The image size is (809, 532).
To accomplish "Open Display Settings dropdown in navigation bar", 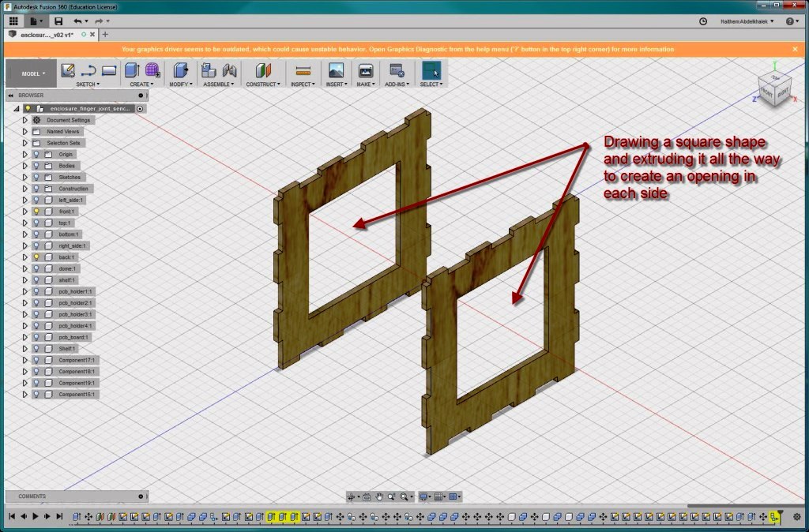I will pos(425,497).
